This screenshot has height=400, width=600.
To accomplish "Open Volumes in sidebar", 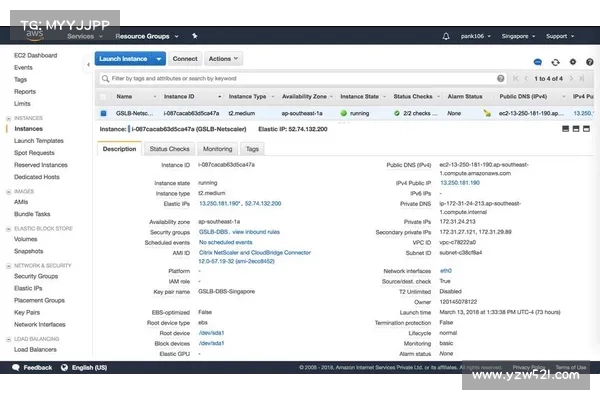I will tap(26, 239).
